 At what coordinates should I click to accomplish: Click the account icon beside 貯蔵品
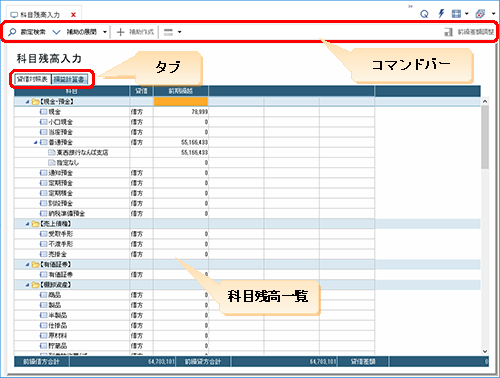[43, 346]
